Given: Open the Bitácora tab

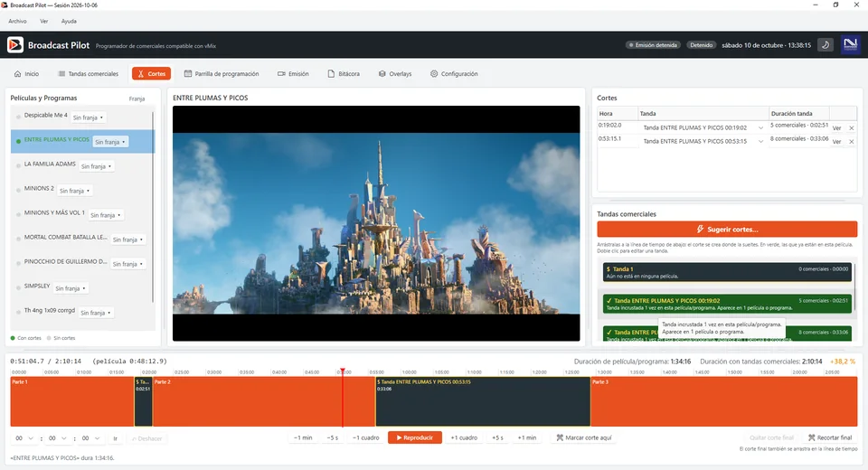Looking at the screenshot, I should coord(344,73).
